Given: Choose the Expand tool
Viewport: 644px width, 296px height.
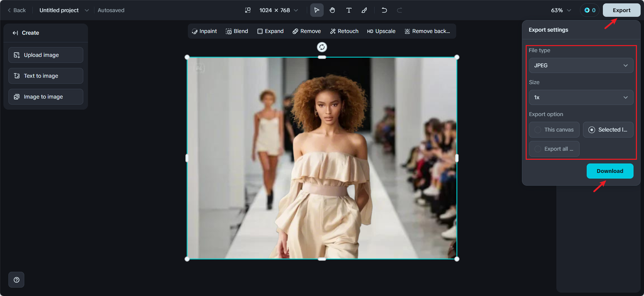Looking at the screenshot, I should click(270, 31).
